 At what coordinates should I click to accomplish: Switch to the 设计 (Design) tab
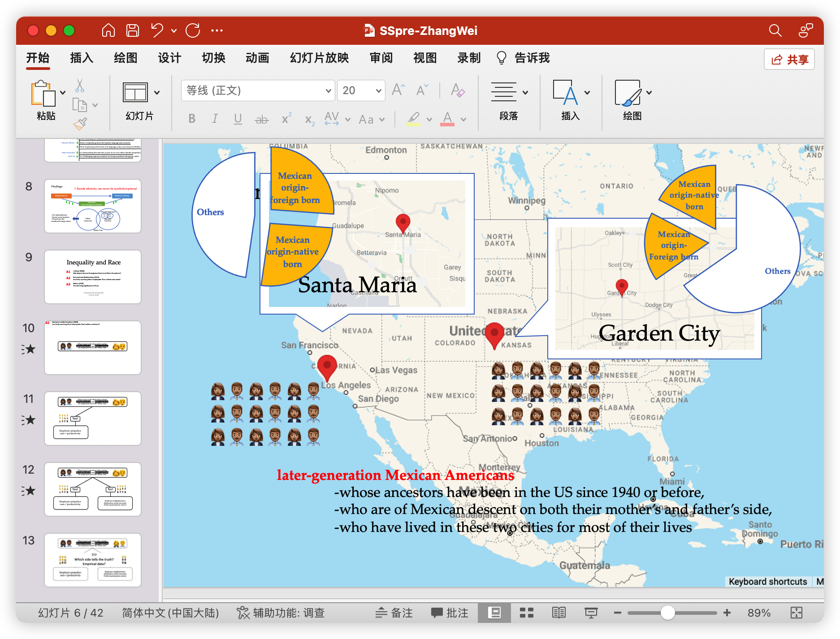coord(169,58)
